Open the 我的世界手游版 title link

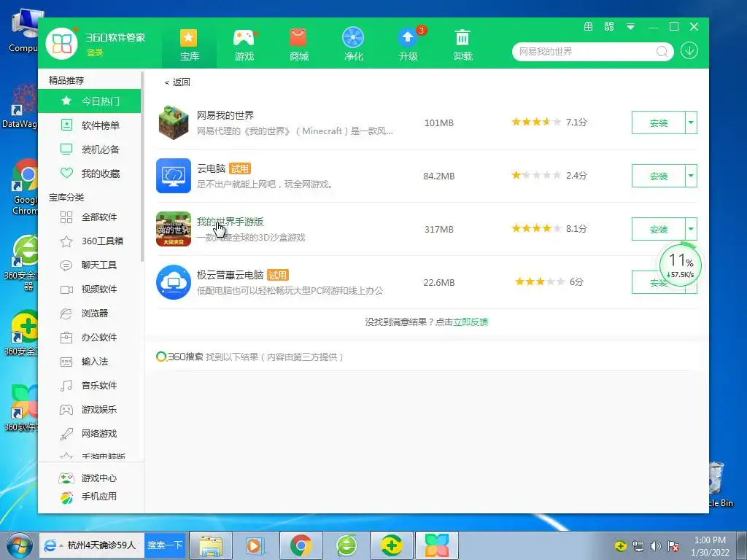230,222
